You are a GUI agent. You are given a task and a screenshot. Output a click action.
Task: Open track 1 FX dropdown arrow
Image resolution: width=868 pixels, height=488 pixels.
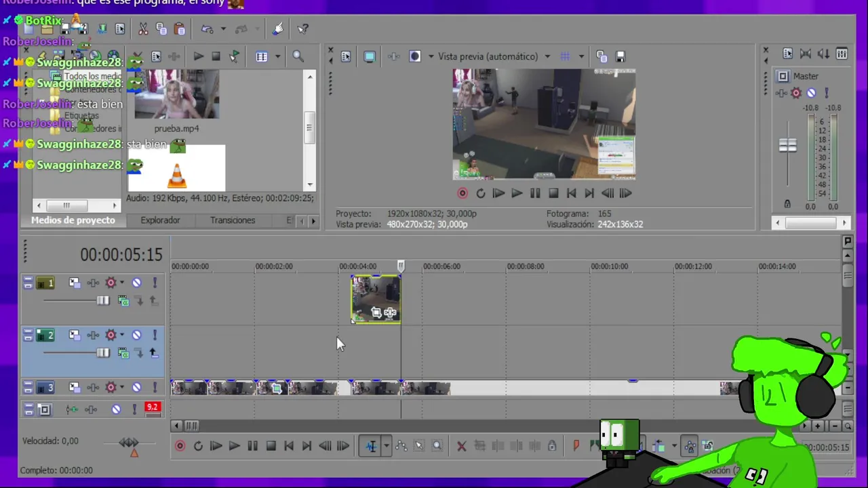point(122,283)
